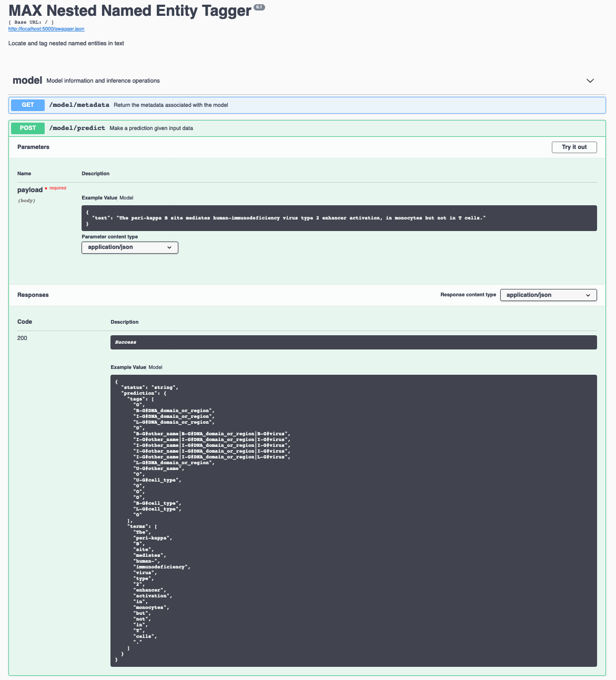Click the model tag heading
This screenshot has width=616, height=680.
[x=27, y=81]
